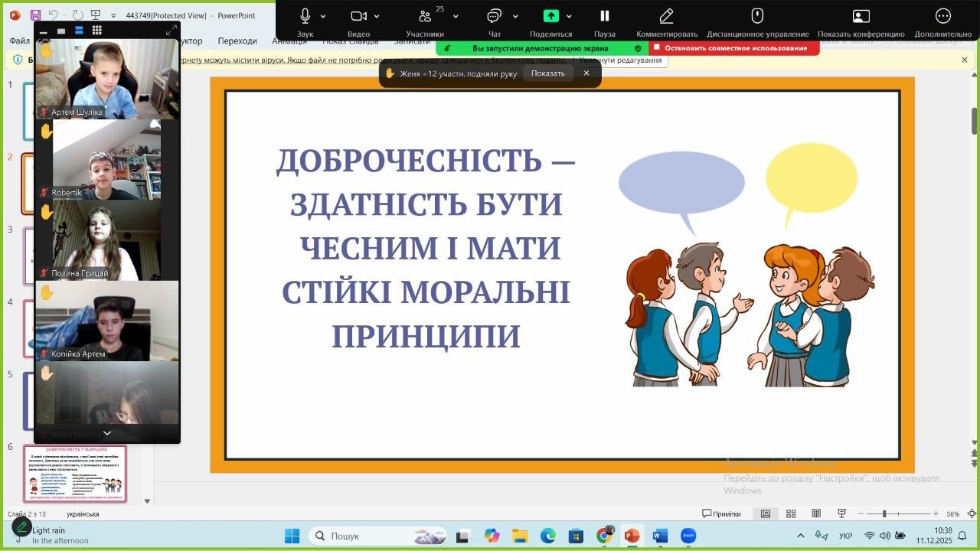
Task: Open the Дополнительно three-dots menu
Action: coord(942,16)
